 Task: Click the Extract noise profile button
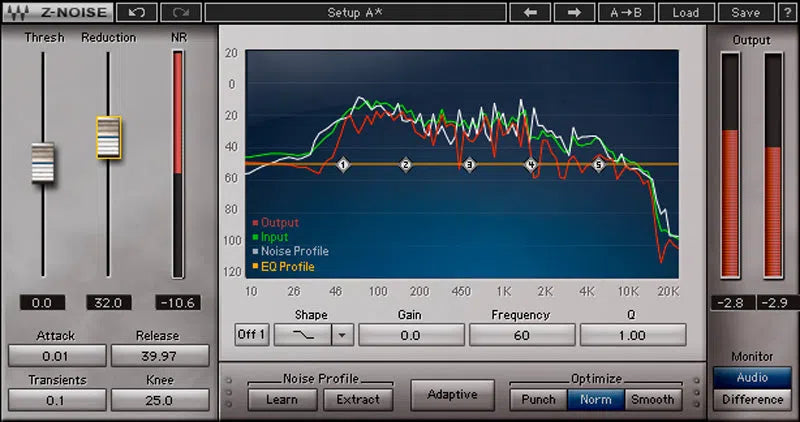click(x=358, y=399)
